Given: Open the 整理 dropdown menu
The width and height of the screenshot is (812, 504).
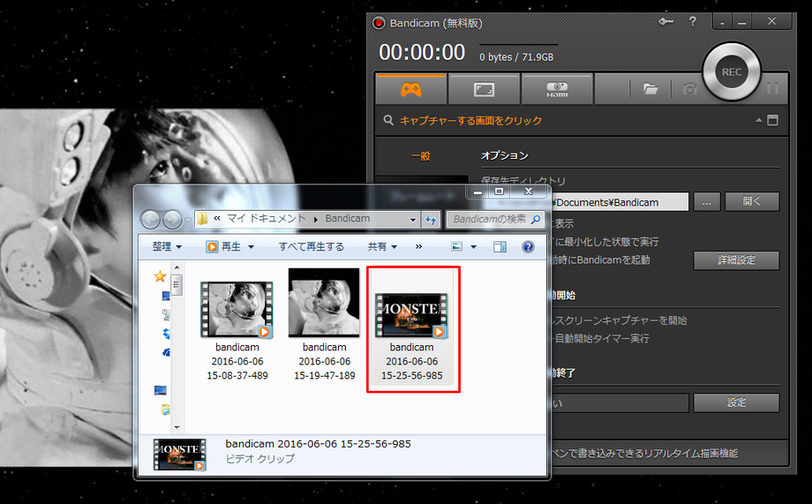Looking at the screenshot, I should coord(167,247).
